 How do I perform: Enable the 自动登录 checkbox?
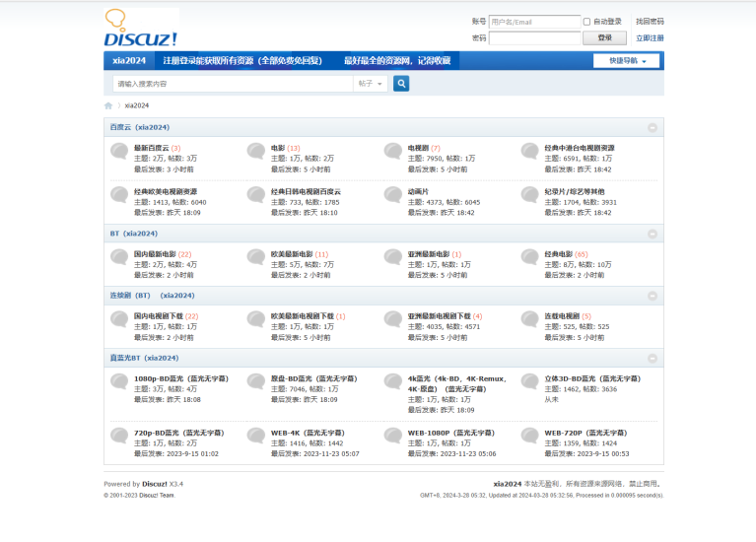(586, 21)
